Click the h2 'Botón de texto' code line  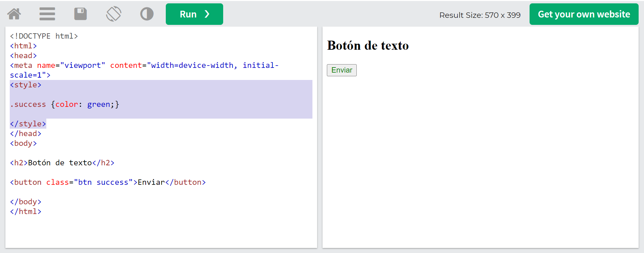(x=62, y=163)
